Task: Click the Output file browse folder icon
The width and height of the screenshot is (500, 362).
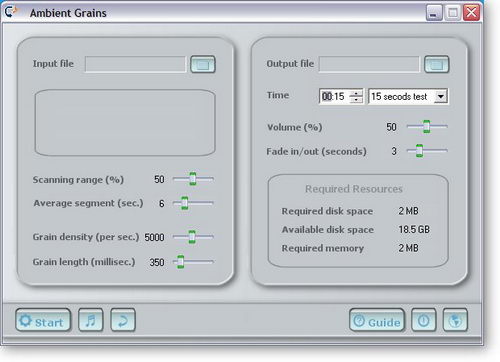Action: tap(437, 64)
